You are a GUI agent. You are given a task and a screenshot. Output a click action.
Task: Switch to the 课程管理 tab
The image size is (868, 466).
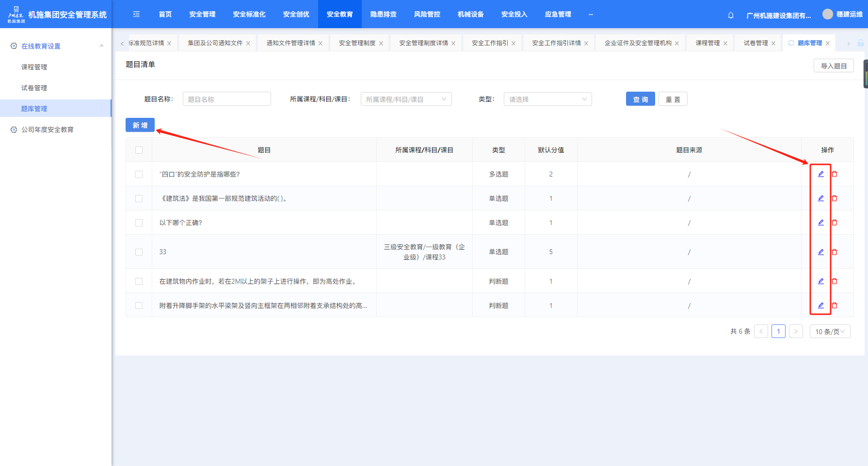click(x=707, y=43)
